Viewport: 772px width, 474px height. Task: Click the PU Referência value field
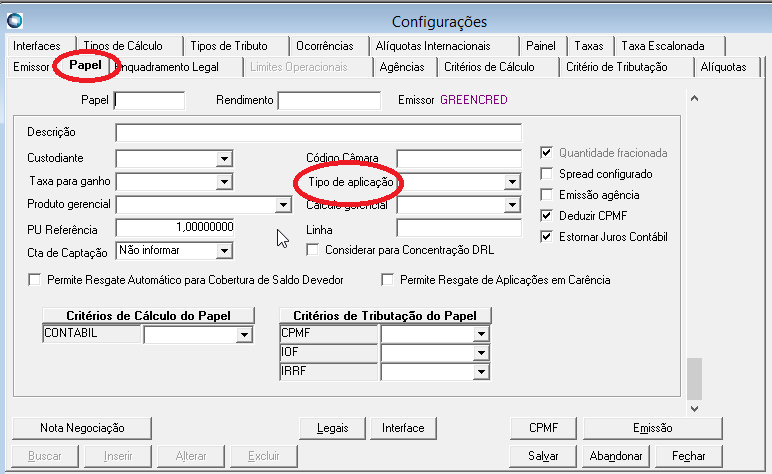pos(175,227)
